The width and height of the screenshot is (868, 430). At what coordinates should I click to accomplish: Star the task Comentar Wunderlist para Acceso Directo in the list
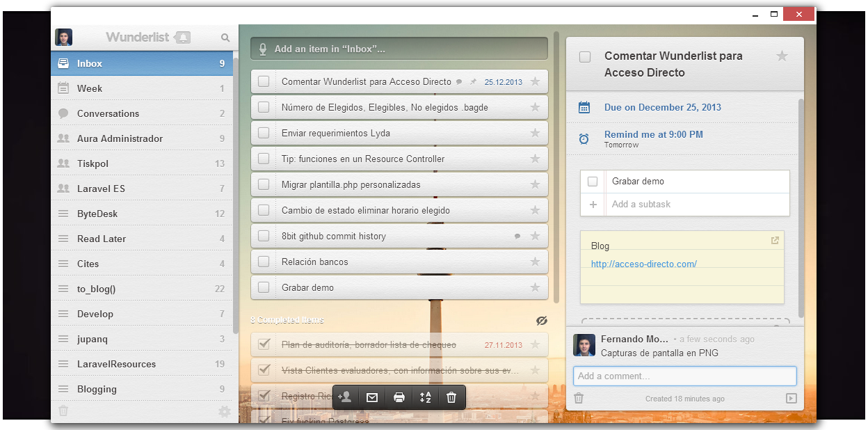click(x=535, y=81)
